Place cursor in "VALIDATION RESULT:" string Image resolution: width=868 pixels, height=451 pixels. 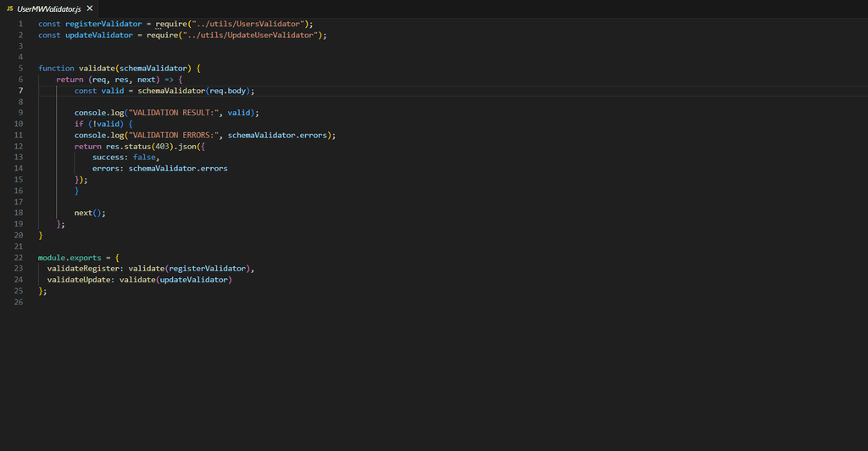pyautogui.click(x=173, y=113)
